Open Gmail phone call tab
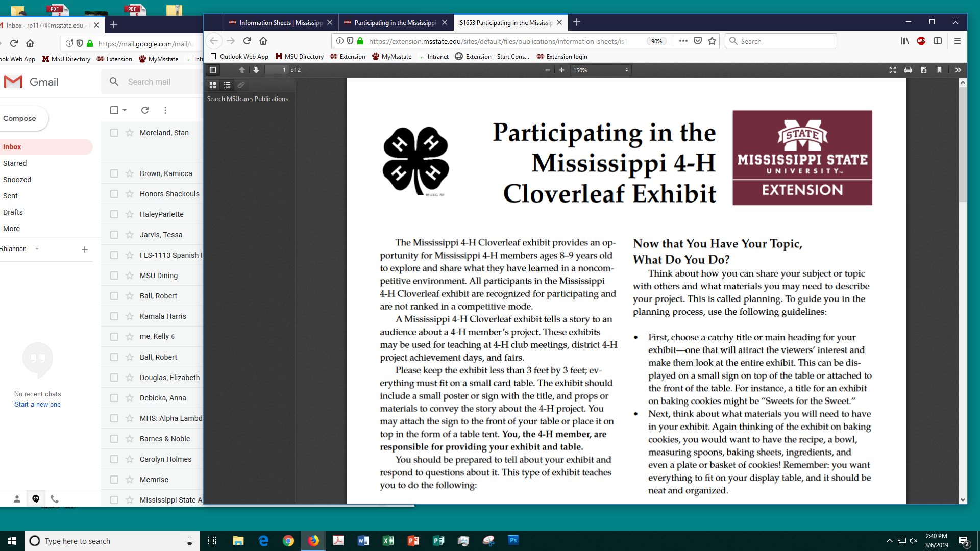Viewport: 980px width, 551px height. coord(55,499)
